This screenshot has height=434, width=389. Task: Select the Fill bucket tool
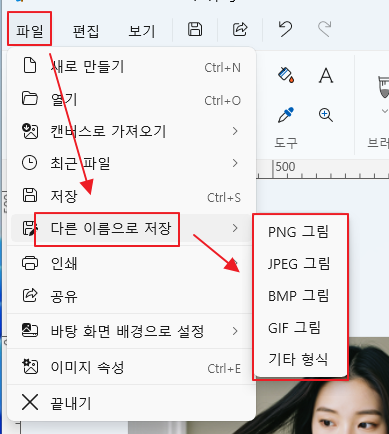tap(286, 75)
